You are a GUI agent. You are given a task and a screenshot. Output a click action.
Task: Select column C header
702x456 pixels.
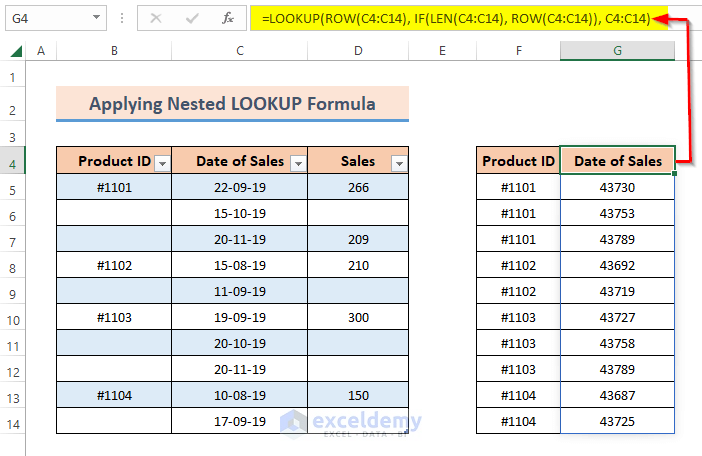pos(240,51)
